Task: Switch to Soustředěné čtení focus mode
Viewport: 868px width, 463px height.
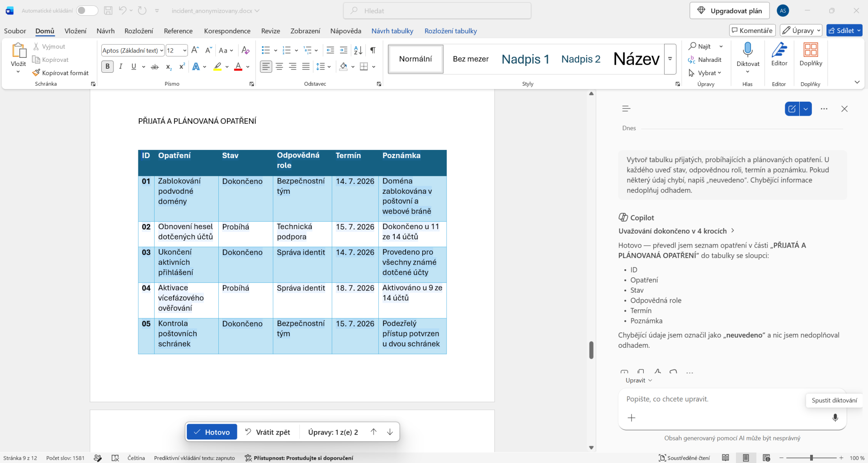Action: pyautogui.click(x=684, y=458)
